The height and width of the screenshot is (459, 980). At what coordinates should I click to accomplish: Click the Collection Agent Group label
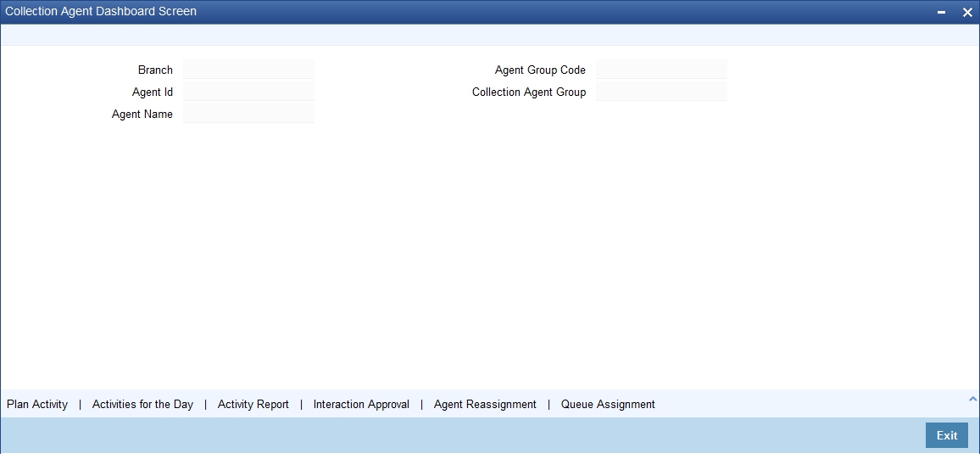point(529,92)
